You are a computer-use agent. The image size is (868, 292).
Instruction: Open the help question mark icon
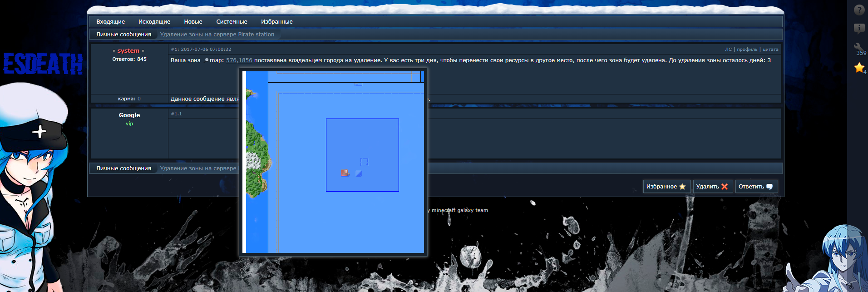pyautogui.click(x=859, y=10)
